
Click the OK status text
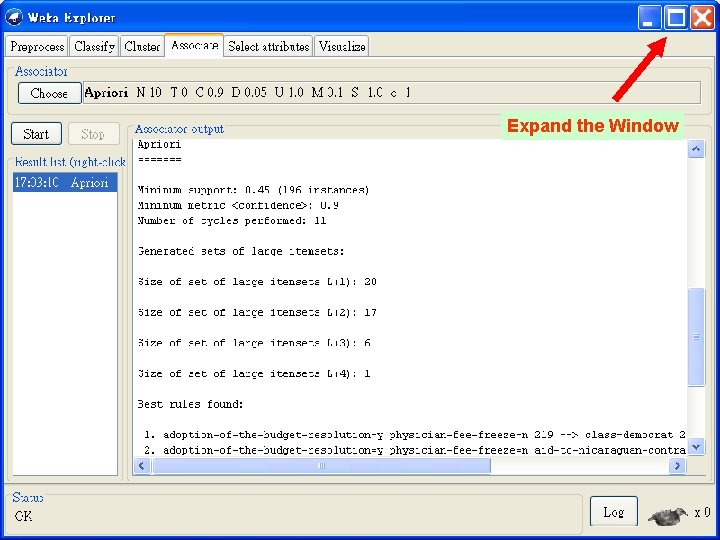pyautogui.click(x=23, y=516)
